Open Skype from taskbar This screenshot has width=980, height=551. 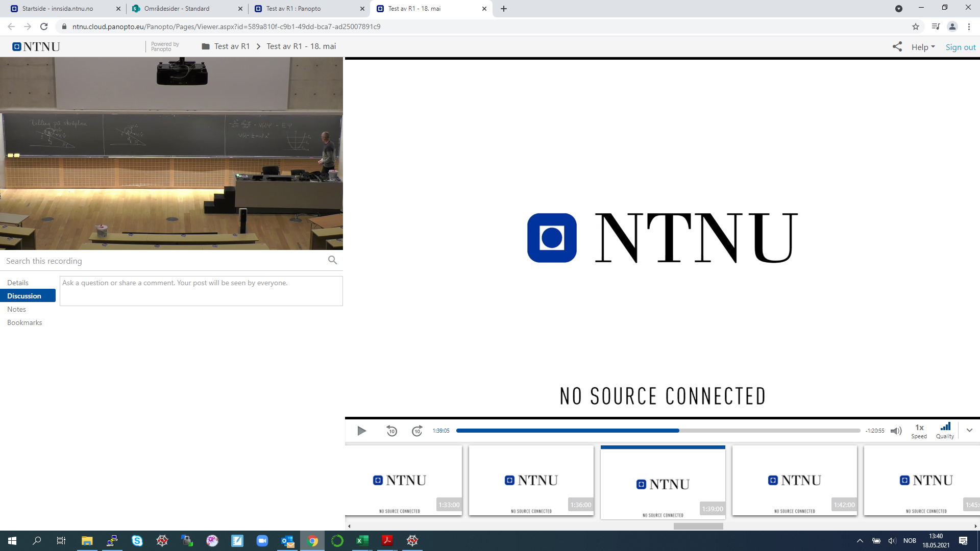pos(137,541)
